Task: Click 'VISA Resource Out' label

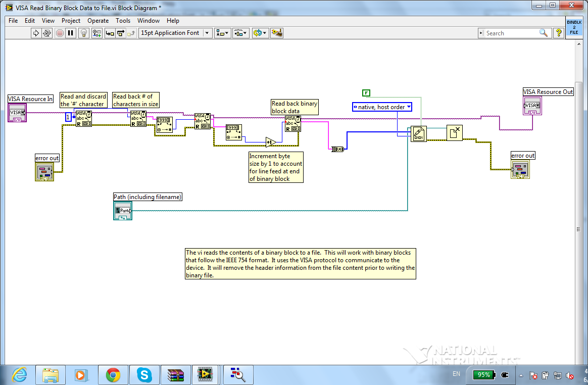Action: [548, 92]
